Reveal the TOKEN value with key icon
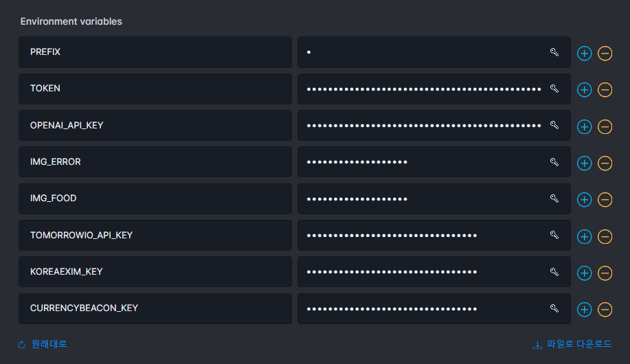The image size is (630, 364). point(554,89)
